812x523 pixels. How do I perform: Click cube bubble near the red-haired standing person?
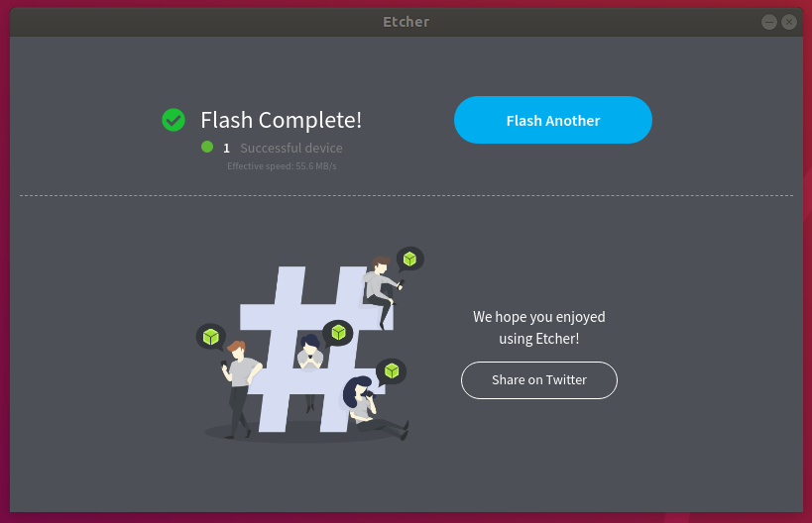click(x=211, y=337)
